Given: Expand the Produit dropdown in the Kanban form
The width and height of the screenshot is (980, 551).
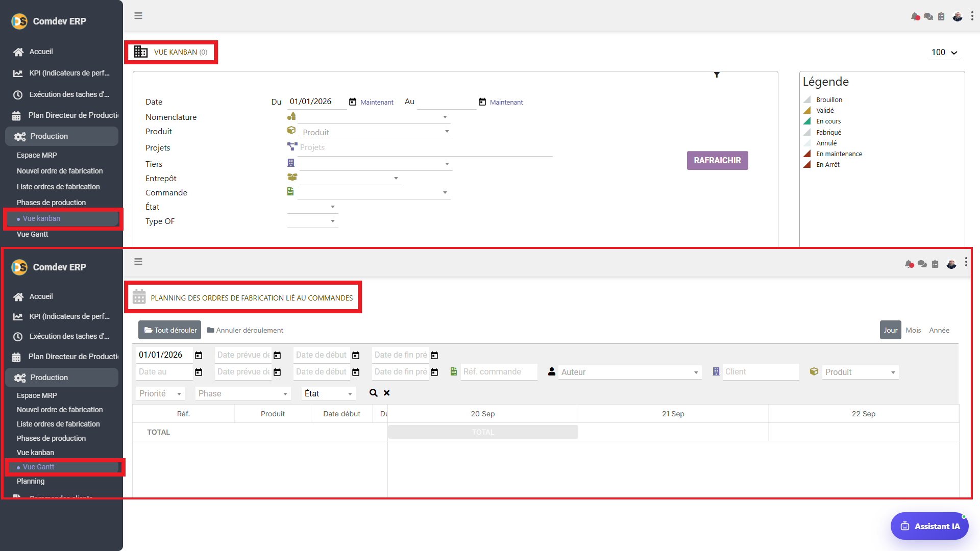Looking at the screenshot, I should 447,132.
